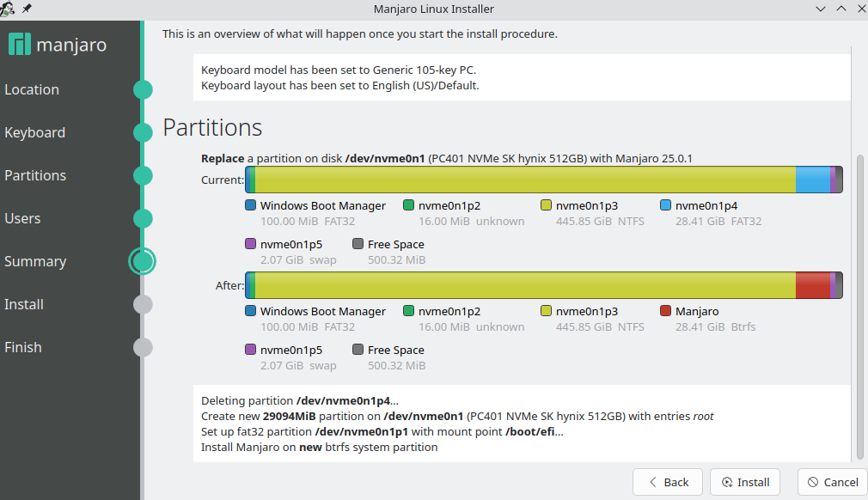The image size is (868, 500).
Task: Click blue nvme0n1p4 swatch in Current legend
Action: pyautogui.click(x=666, y=205)
